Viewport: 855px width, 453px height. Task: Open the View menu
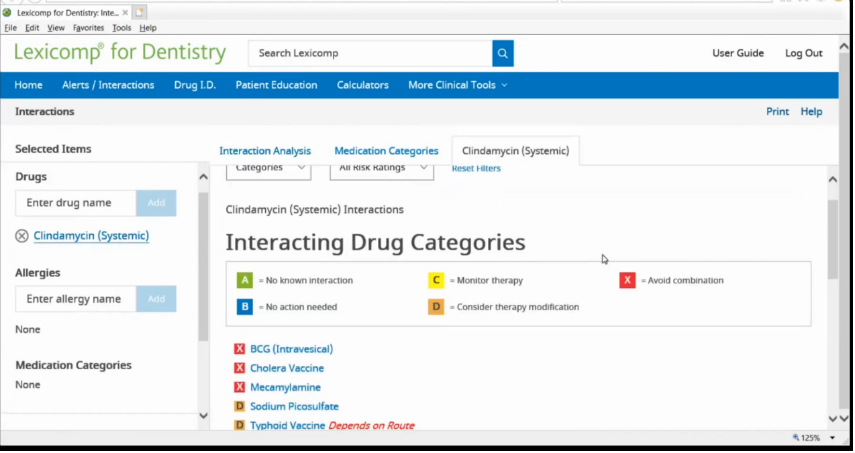(x=56, y=28)
